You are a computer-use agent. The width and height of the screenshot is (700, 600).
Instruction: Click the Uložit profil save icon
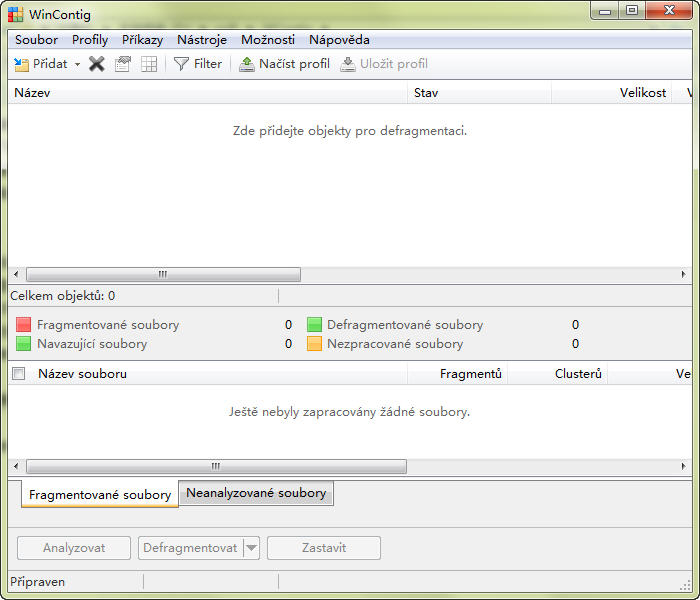point(348,64)
